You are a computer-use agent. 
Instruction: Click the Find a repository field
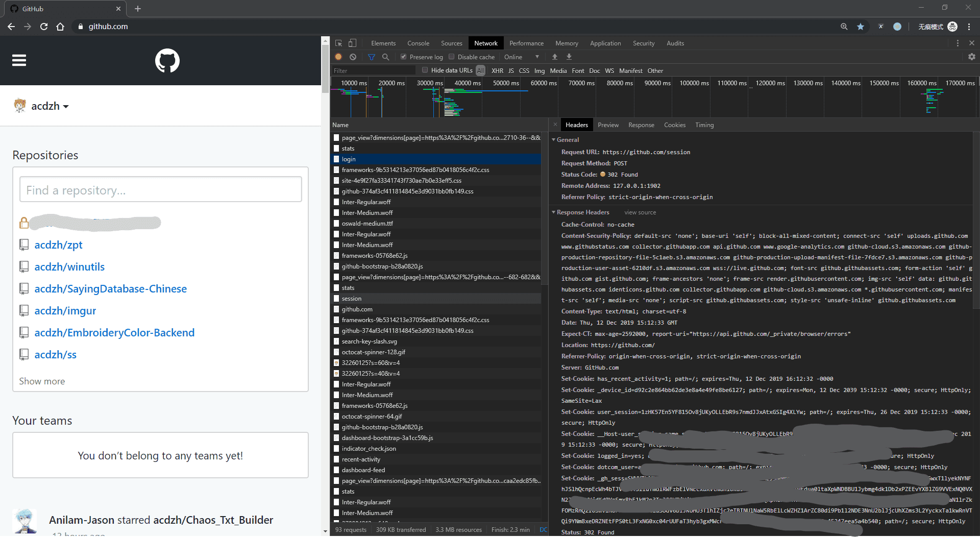pos(161,190)
